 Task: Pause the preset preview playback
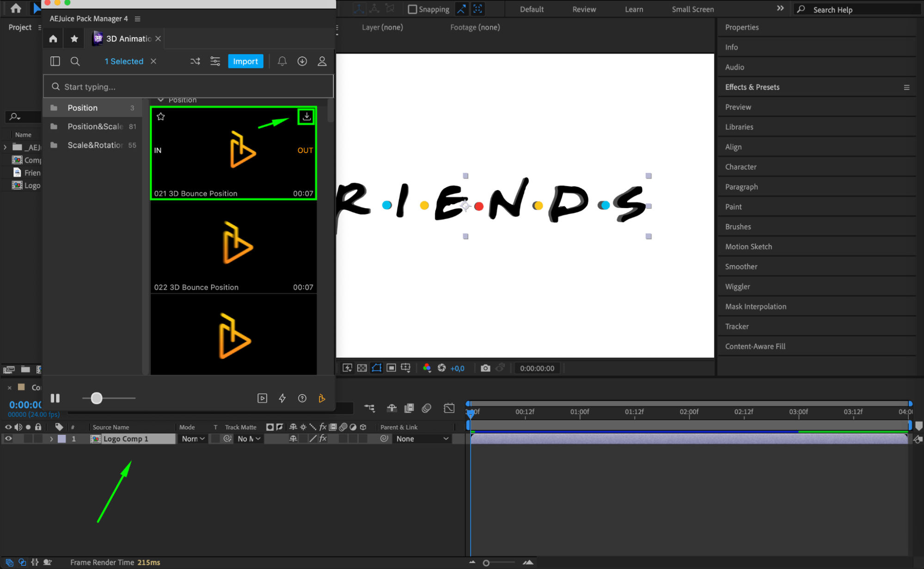pyautogui.click(x=55, y=398)
